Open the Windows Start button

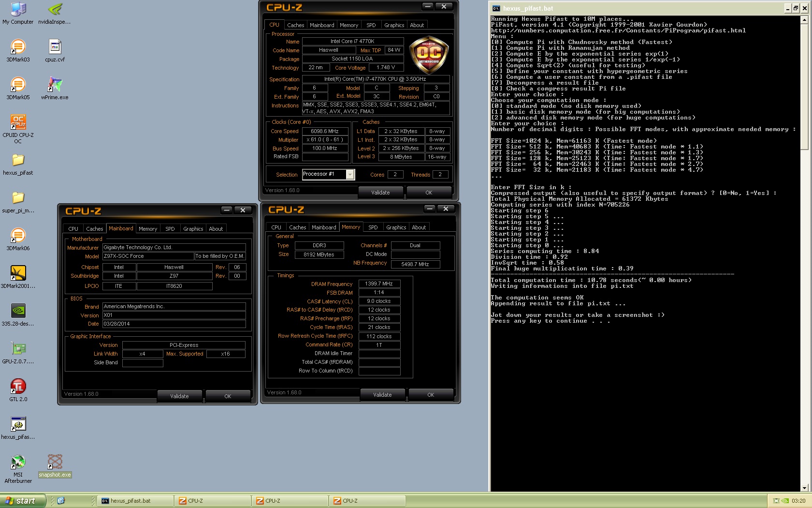click(23, 501)
